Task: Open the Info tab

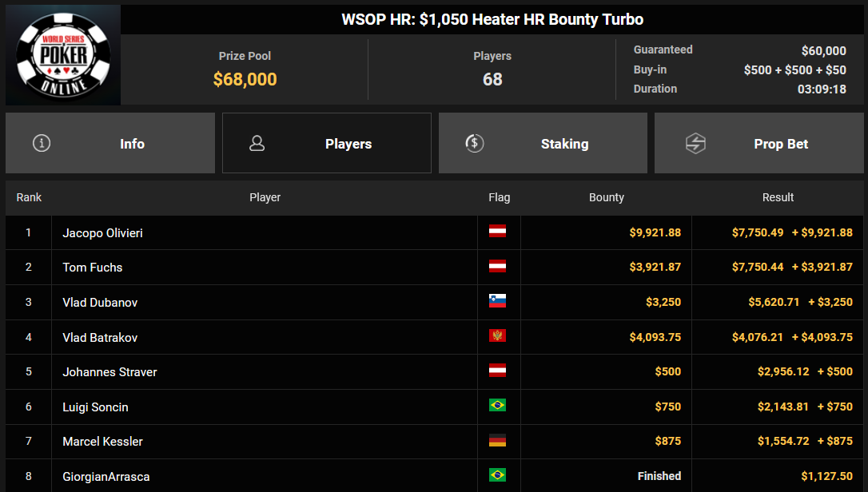Action: (x=110, y=143)
